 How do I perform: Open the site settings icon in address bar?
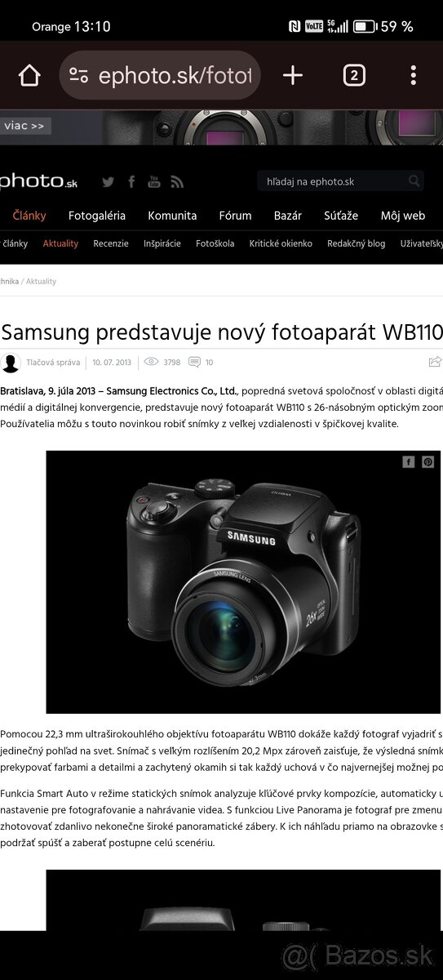[79, 76]
